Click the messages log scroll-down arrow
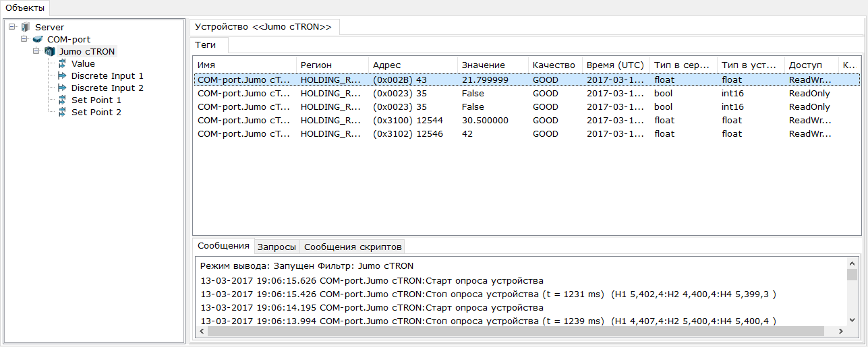Viewport: 868px width, 347px height. click(852, 319)
